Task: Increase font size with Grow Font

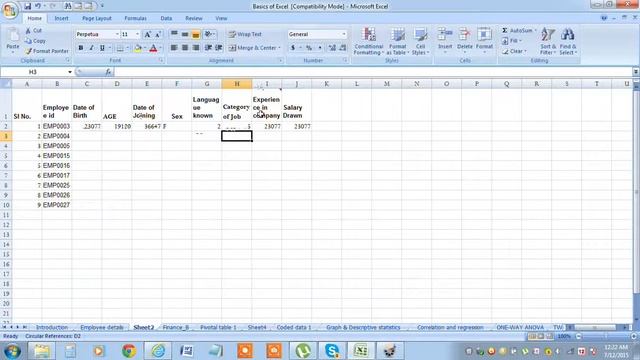Action: [x=147, y=34]
